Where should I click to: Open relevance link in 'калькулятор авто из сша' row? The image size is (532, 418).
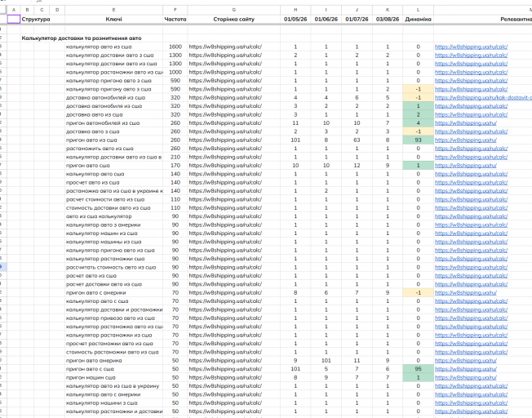click(472, 47)
